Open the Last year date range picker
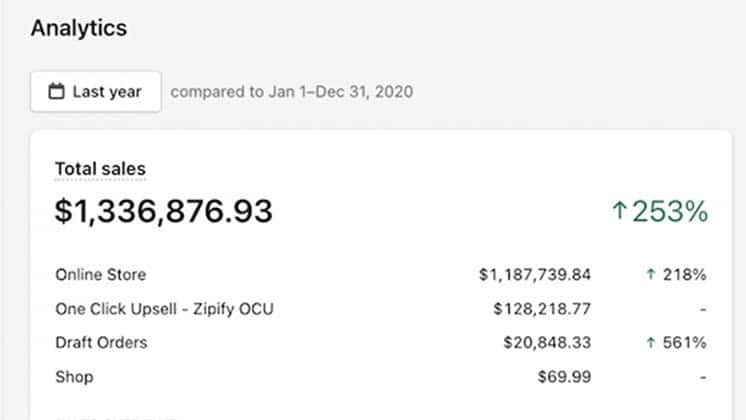746x420 pixels. coord(95,92)
